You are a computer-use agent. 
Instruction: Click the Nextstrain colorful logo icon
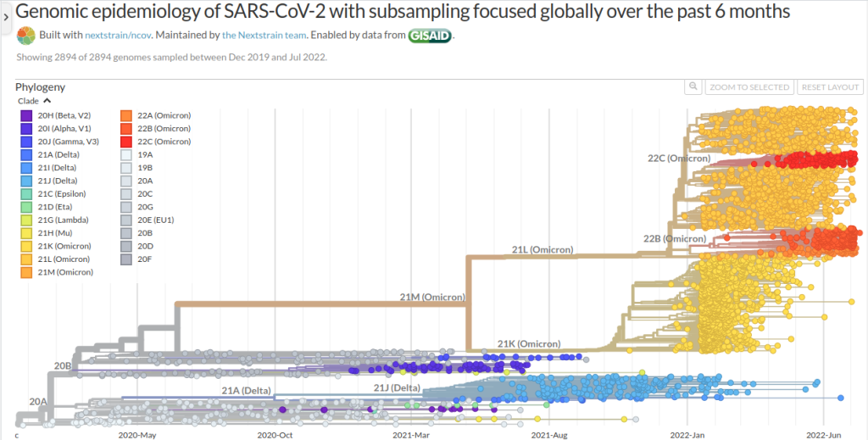point(26,36)
